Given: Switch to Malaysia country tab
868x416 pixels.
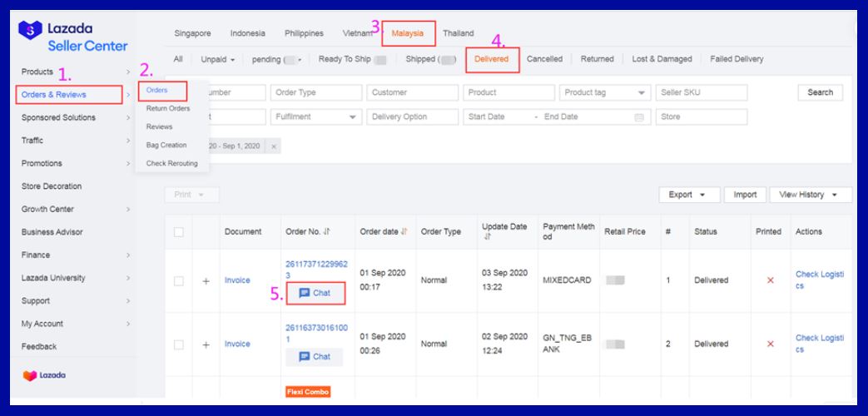Looking at the screenshot, I should 408,33.
